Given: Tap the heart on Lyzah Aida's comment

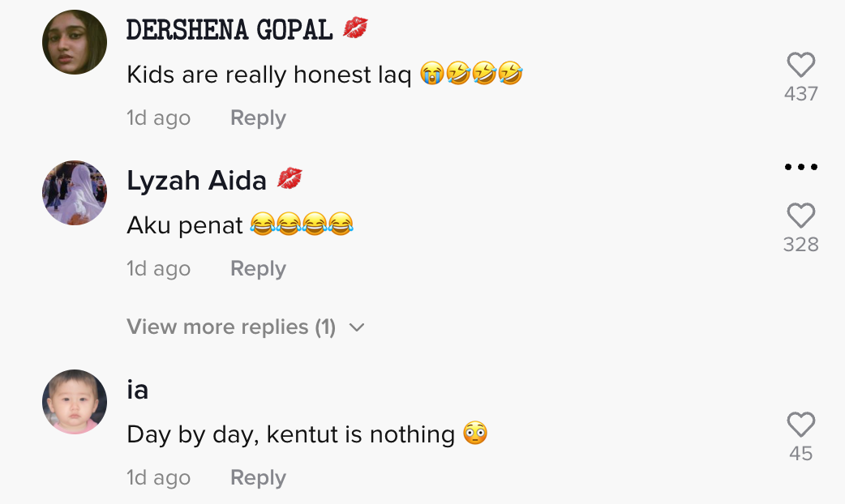Looking at the screenshot, I should tap(800, 216).
